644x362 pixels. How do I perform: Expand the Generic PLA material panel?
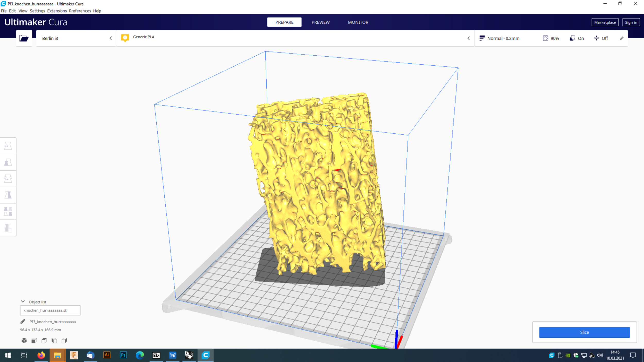pos(295,38)
